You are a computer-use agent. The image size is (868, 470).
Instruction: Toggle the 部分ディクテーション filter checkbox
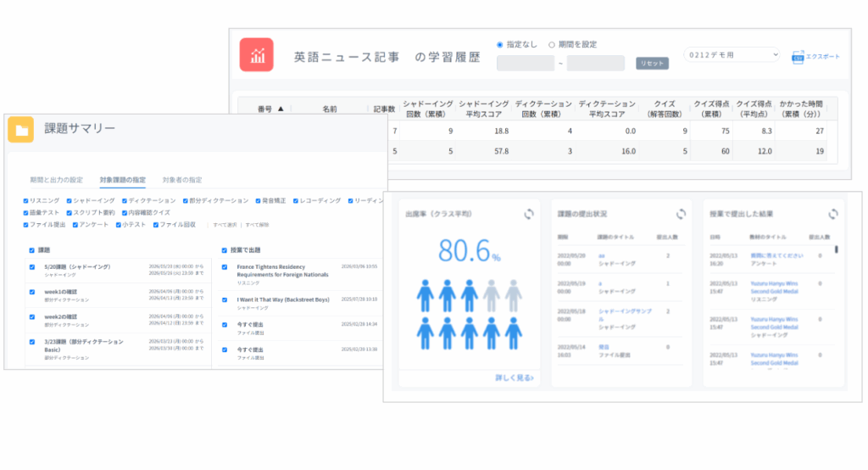click(x=186, y=201)
